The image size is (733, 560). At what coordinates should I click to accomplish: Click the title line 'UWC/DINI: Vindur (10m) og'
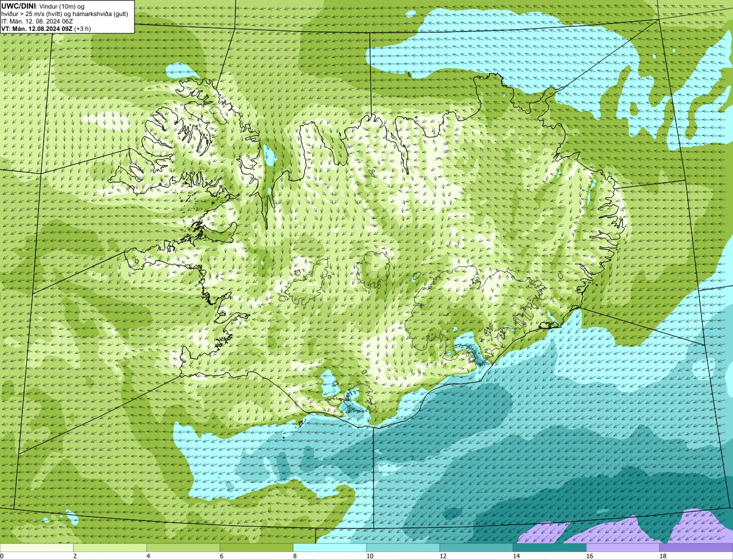[43, 6]
